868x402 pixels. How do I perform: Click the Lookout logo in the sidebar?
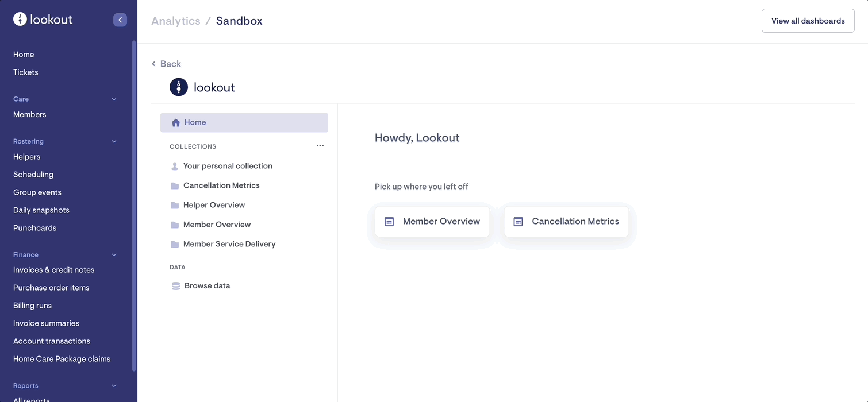(x=43, y=20)
